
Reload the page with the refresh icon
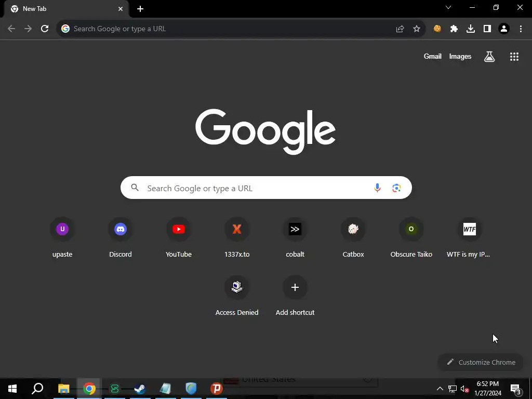coord(45,29)
